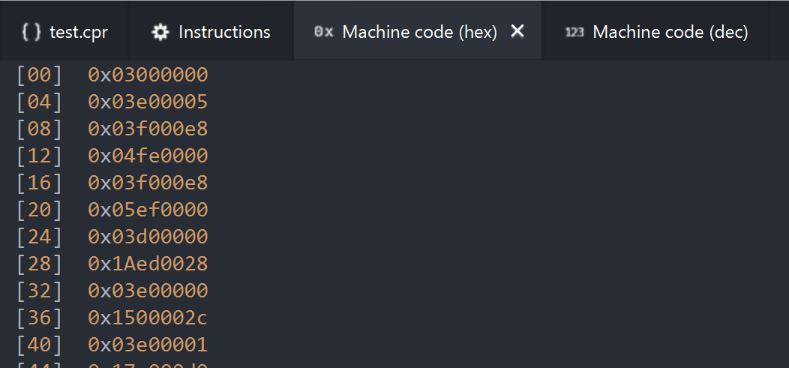The height and width of the screenshot is (368, 789).
Task: Click the 0x icon on hex tab
Action: (324, 32)
